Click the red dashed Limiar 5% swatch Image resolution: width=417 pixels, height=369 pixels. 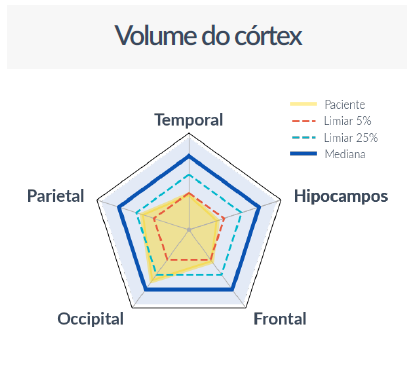(x=303, y=121)
